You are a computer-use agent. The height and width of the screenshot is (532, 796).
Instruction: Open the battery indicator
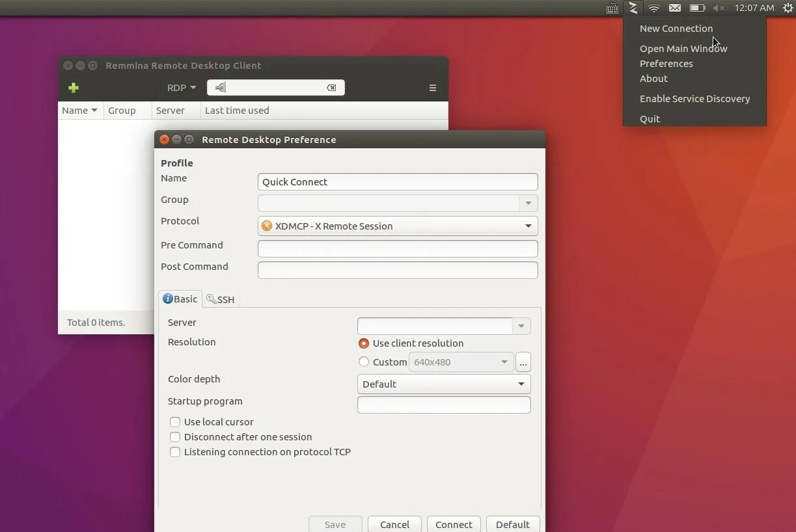(x=697, y=8)
